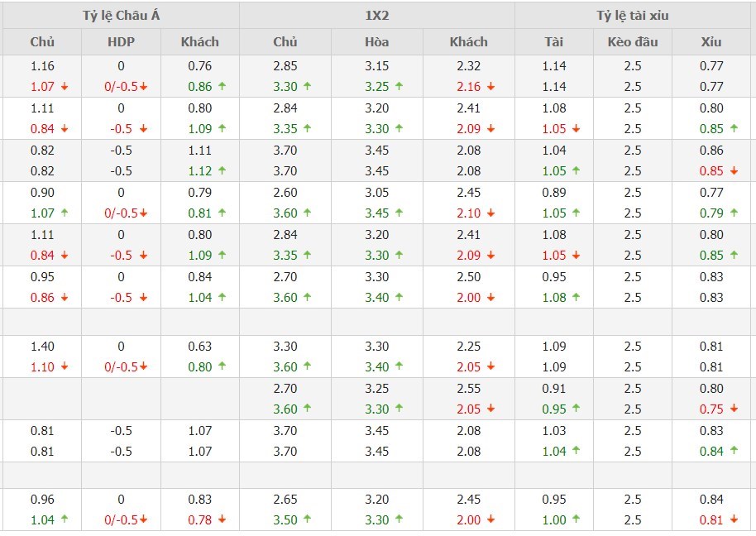Click the Hòa column header
The height and width of the screenshot is (536, 756).
pyautogui.click(x=377, y=42)
